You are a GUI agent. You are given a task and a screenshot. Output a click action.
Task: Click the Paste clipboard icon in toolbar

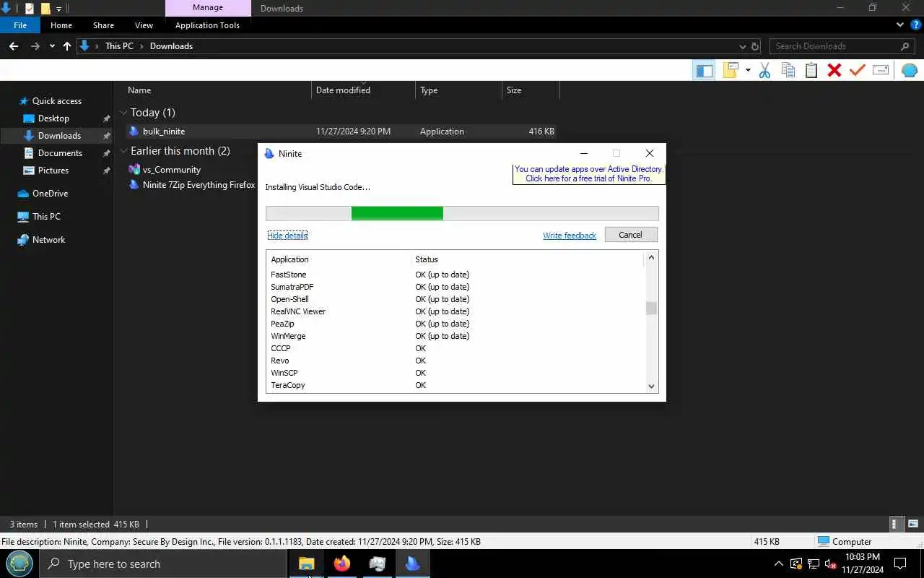tap(811, 70)
